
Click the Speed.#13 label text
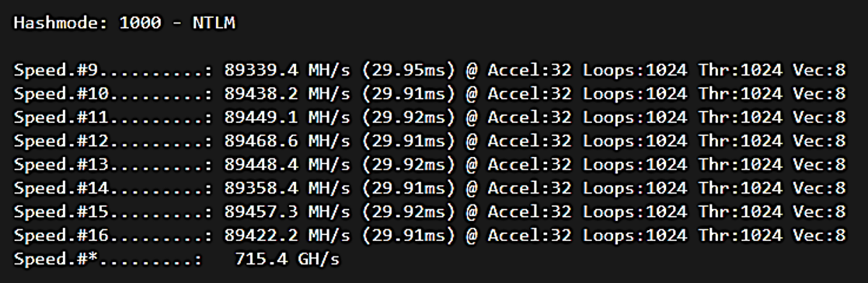point(61,165)
